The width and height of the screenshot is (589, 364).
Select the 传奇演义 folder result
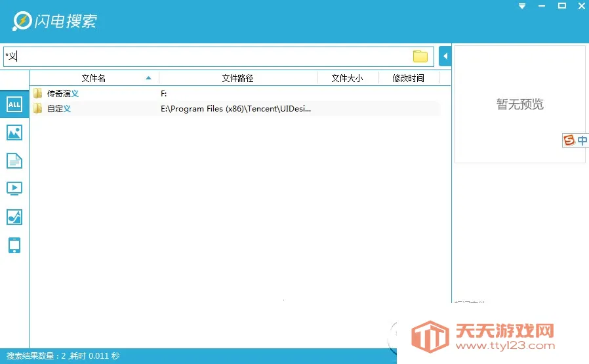tap(63, 94)
